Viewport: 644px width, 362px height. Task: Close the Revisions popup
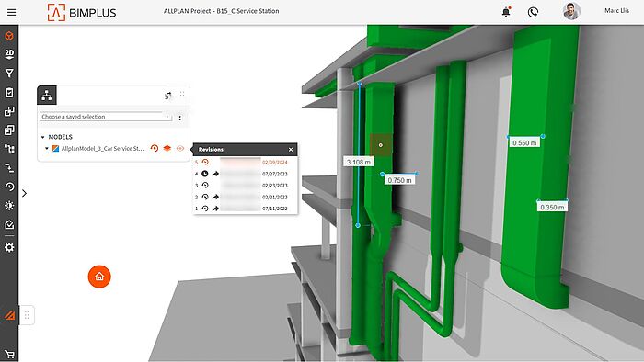pos(291,150)
